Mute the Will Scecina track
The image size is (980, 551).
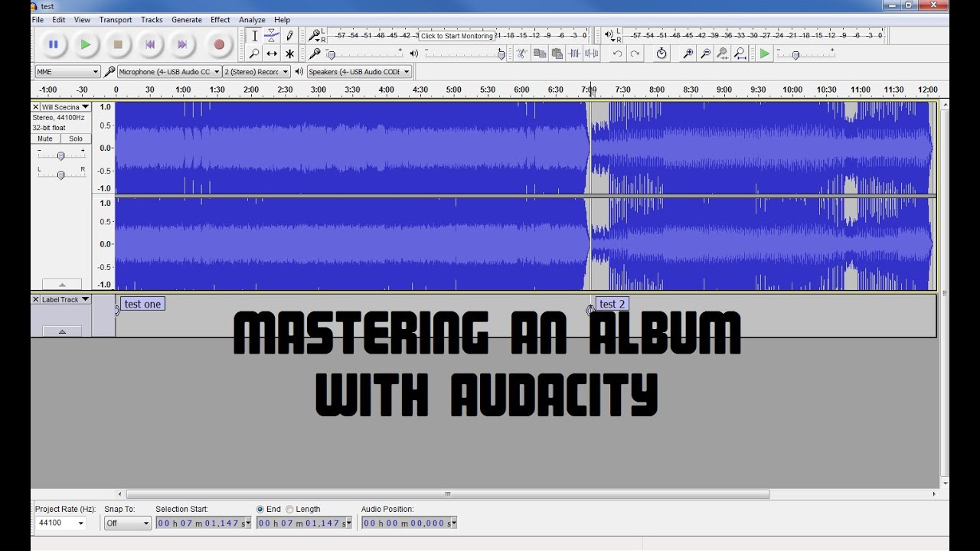tap(45, 139)
